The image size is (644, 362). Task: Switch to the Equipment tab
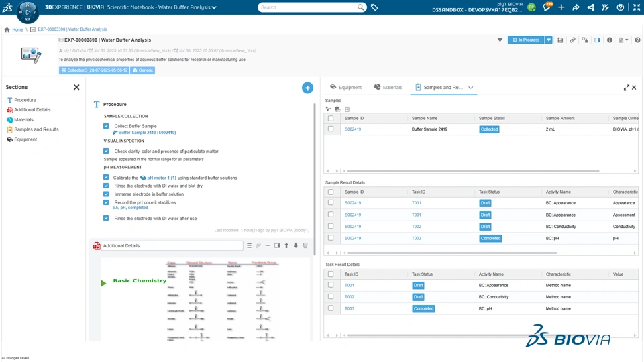tap(345, 87)
